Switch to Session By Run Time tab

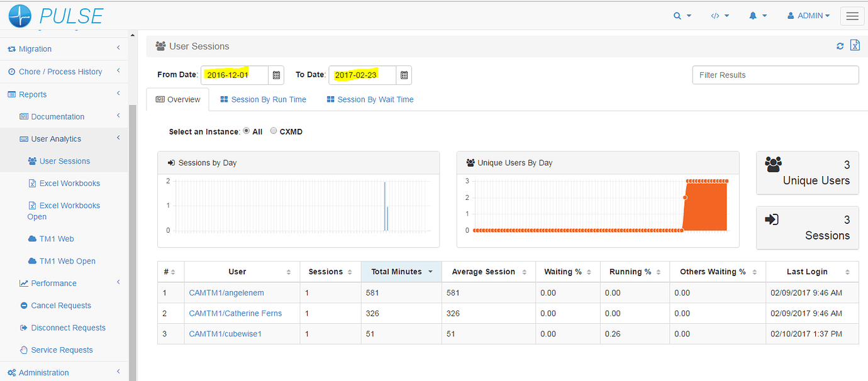coord(263,99)
